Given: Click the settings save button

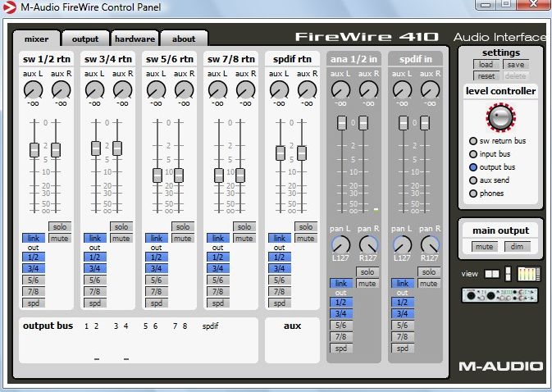Looking at the screenshot, I should tap(516, 65).
